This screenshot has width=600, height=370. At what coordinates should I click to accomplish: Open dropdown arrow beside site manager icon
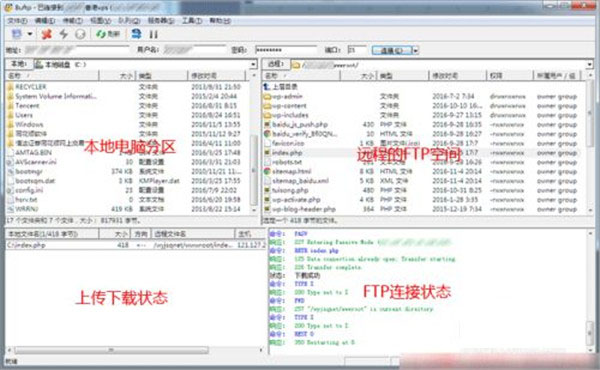tap(30, 34)
